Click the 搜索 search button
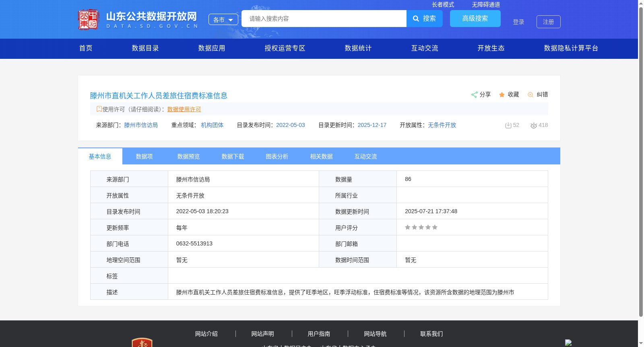 coord(425,19)
